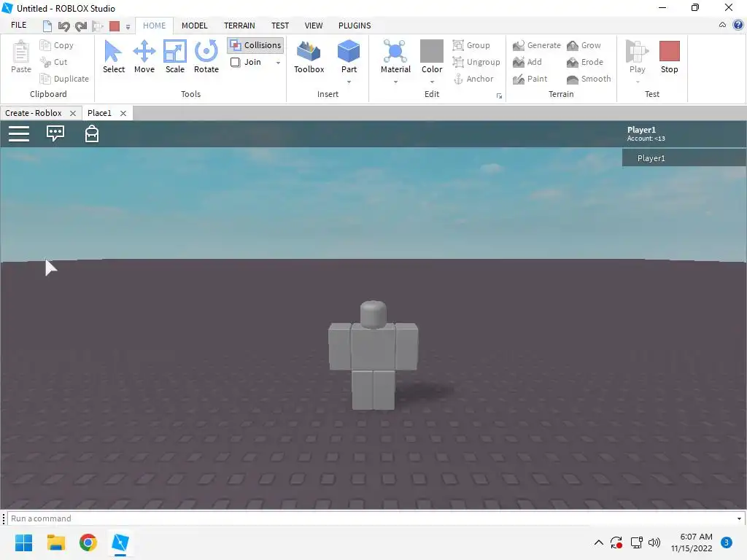The width and height of the screenshot is (747, 560).
Task: Open the in-game backpack
Action: 91,134
